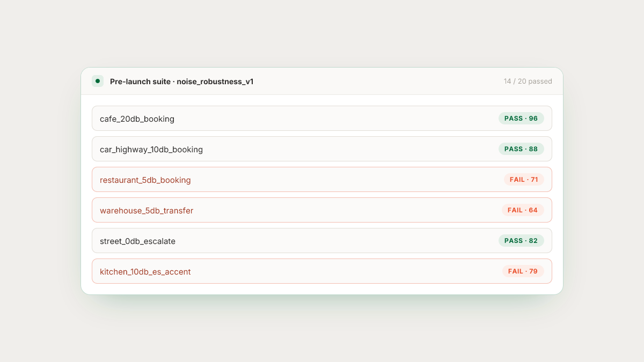Click the 14 / 20 passed counter
Screen dimensions: 644x362
click(528, 82)
